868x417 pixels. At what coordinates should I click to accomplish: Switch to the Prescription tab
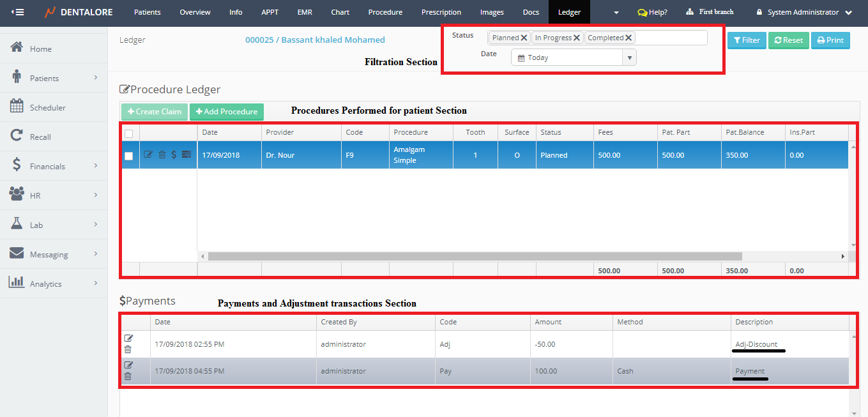pyautogui.click(x=441, y=12)
